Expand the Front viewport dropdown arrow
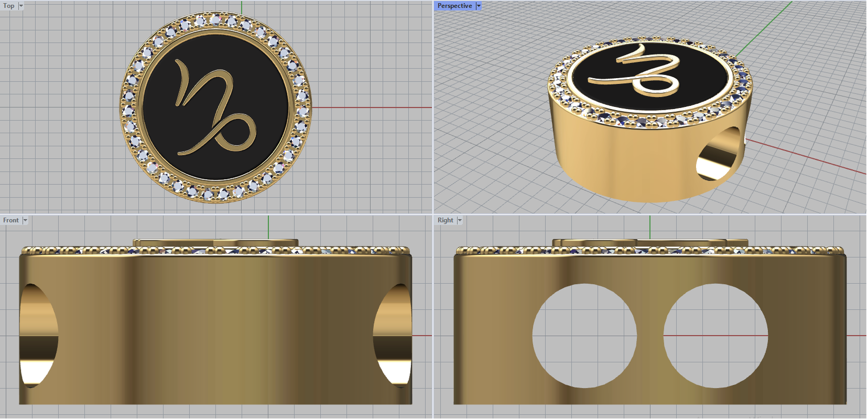This screenshot has height=419, width=868. coord(25,220)
